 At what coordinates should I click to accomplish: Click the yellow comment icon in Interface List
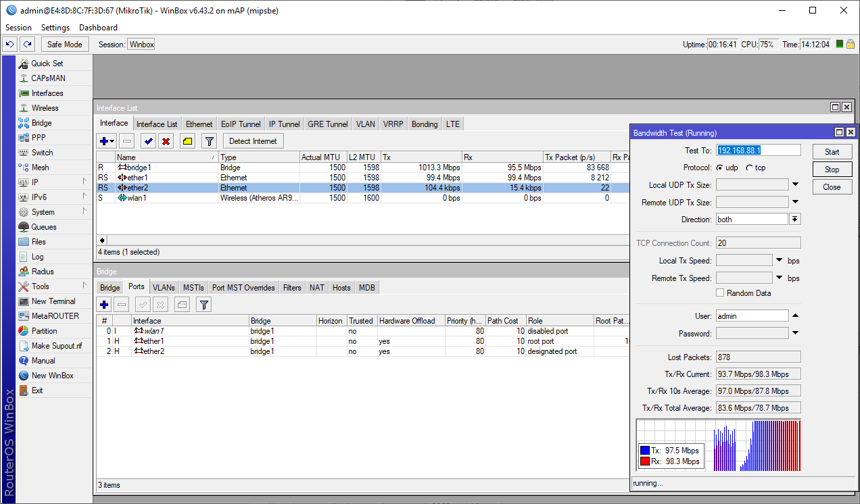pos(187,141)
